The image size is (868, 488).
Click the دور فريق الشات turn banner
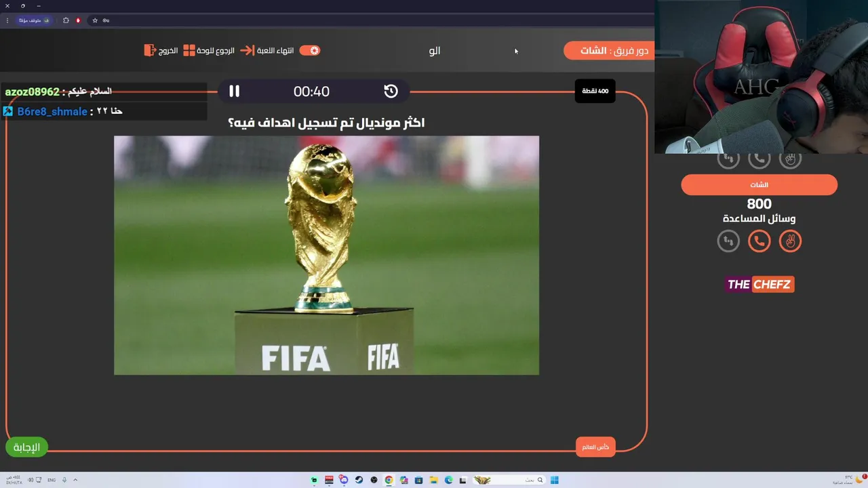click(609, 51)
